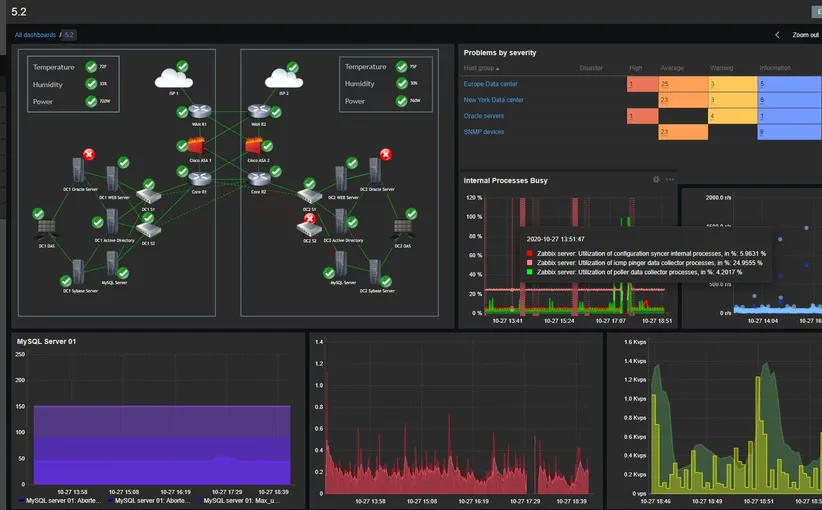
Task: Open Internal Processes Busy widget gear settings
Action: (x=656, y=180)
